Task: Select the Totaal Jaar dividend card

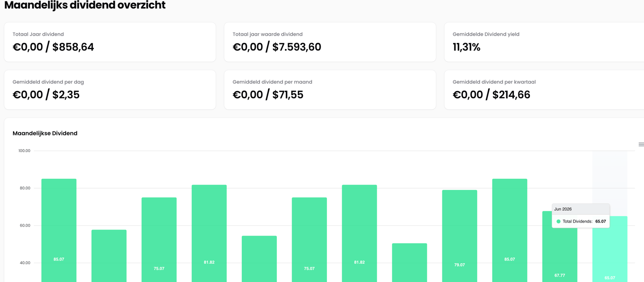Action: point(110,42)
